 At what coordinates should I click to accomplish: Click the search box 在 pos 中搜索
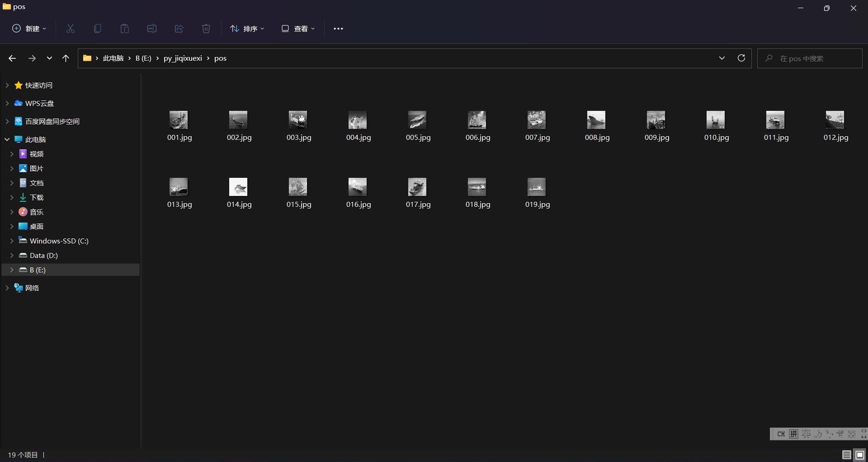click(x=810, y=58)
